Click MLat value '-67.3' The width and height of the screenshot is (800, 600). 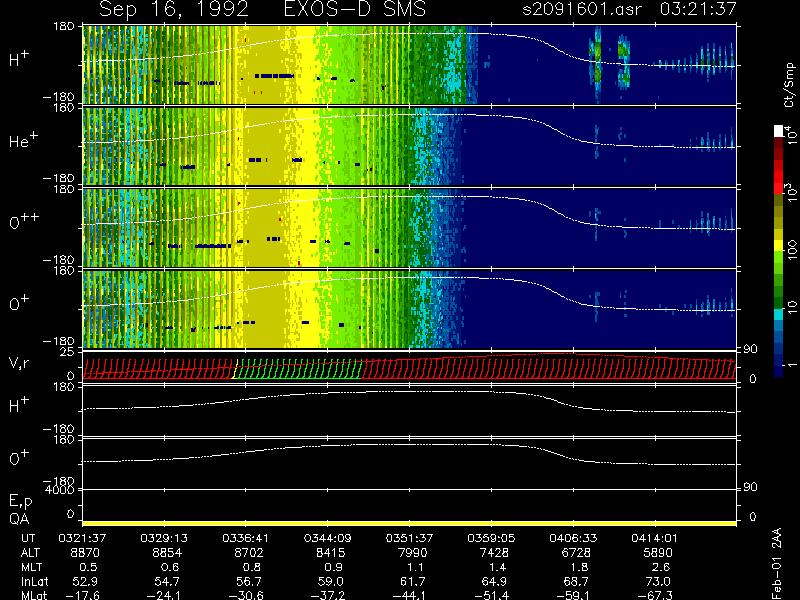click(x=654, y=595)
